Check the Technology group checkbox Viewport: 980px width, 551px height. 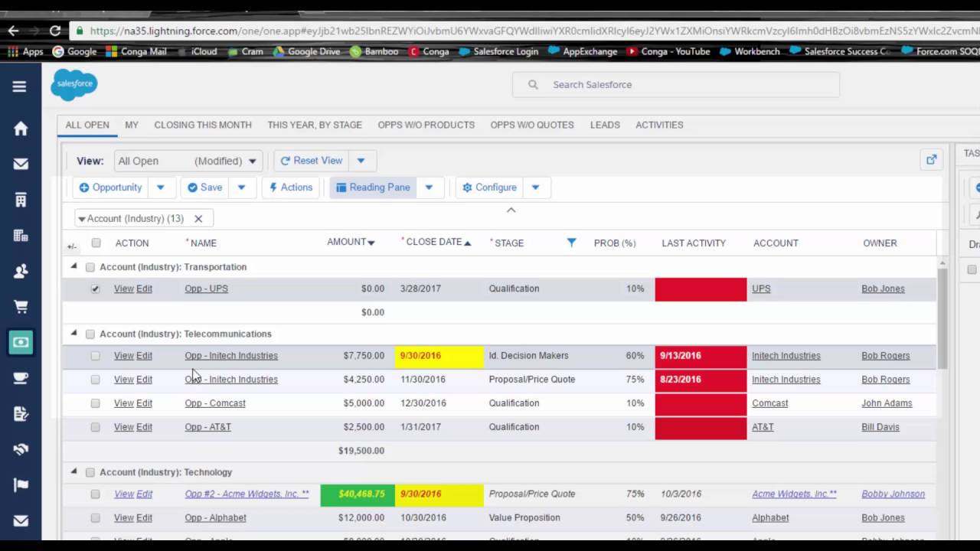pos(90,472)
